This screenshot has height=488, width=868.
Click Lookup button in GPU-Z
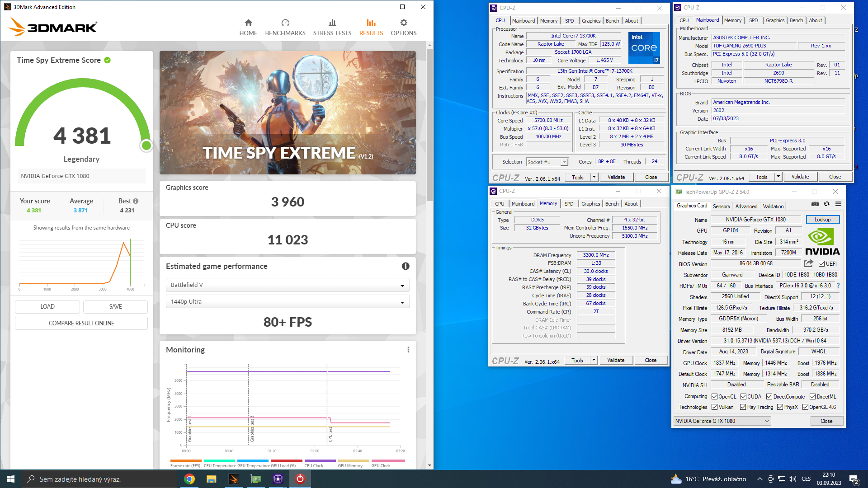pos(823,220)
